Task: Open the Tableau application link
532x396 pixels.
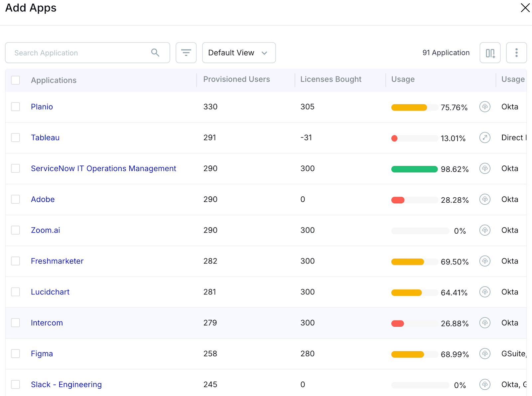Action: [45, 137]
